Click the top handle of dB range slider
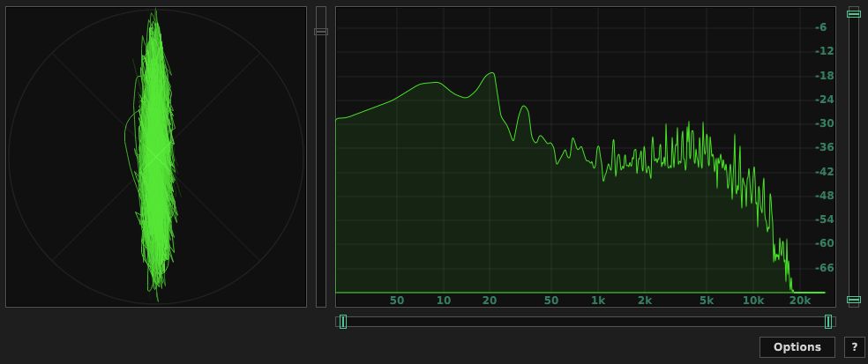 (853, 13)
